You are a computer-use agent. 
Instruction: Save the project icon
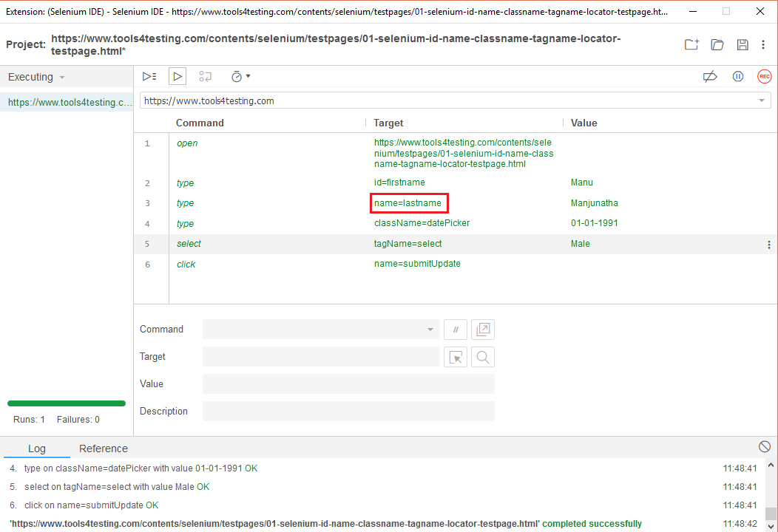coord(743,44)
